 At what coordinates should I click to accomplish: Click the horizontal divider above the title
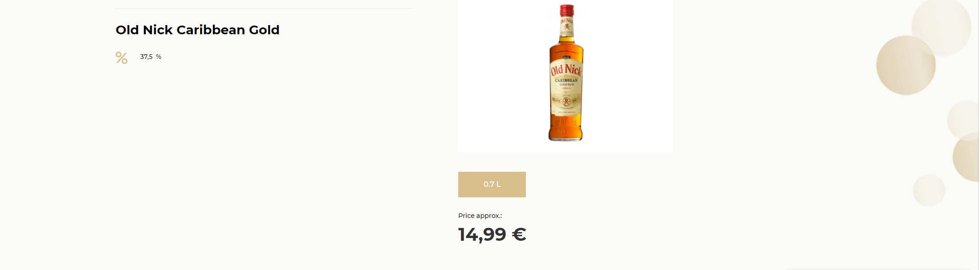coord(264,8)
